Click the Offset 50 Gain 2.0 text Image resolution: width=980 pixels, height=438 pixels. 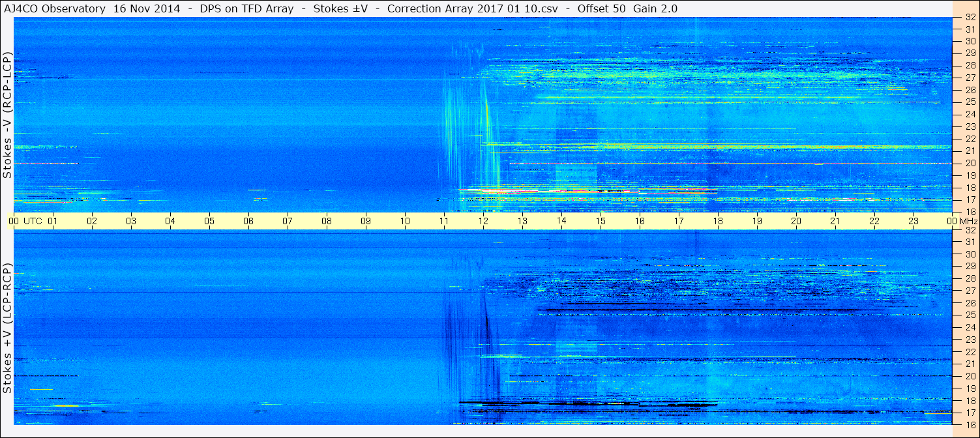627,8
